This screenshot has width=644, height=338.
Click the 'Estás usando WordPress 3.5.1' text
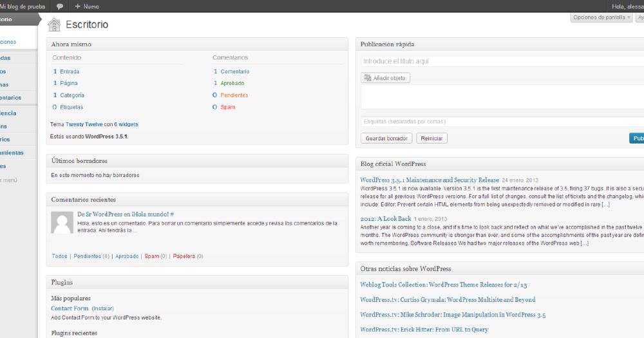pyautogui.click(x=89, y=136)
